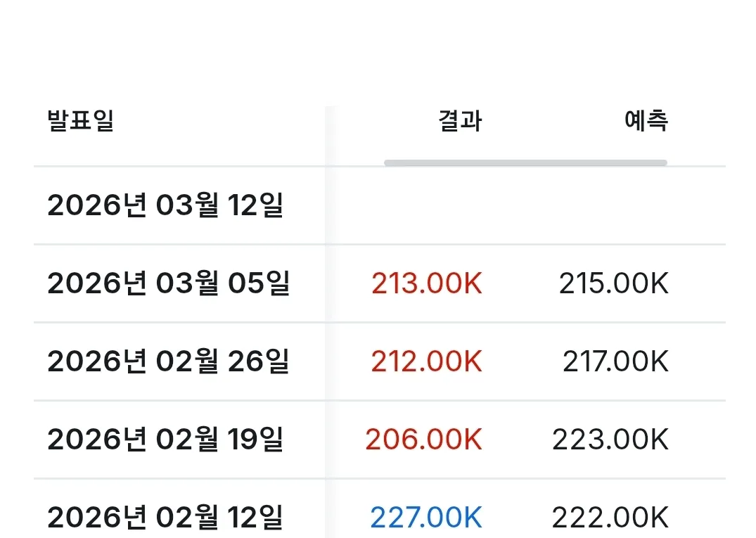The image size is (756, 538).
Task: Select the red 212.00K result value
Action: point(426,362)
